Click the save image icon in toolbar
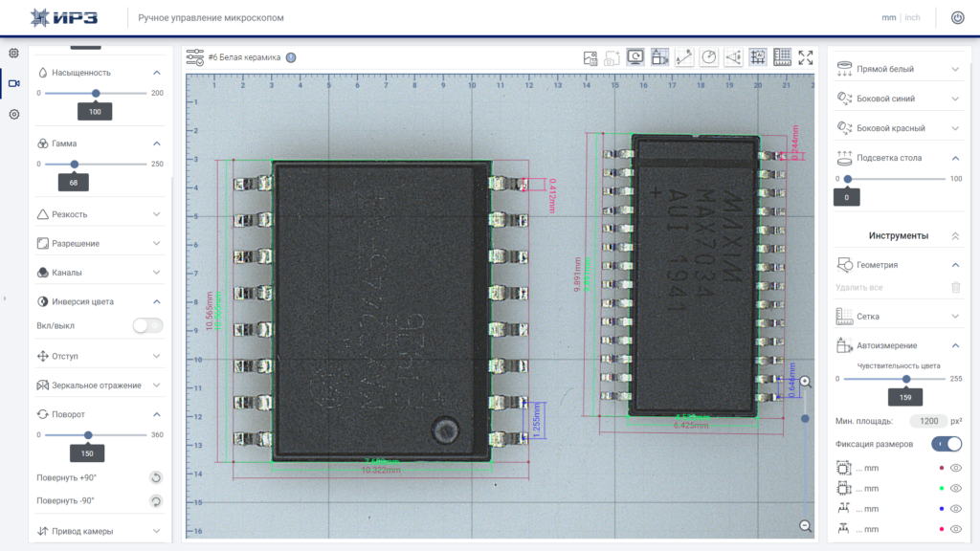 coord(590,58)
